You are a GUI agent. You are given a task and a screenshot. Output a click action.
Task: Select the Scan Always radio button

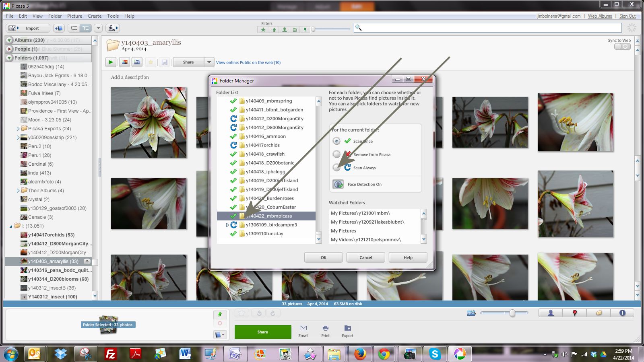336,168
